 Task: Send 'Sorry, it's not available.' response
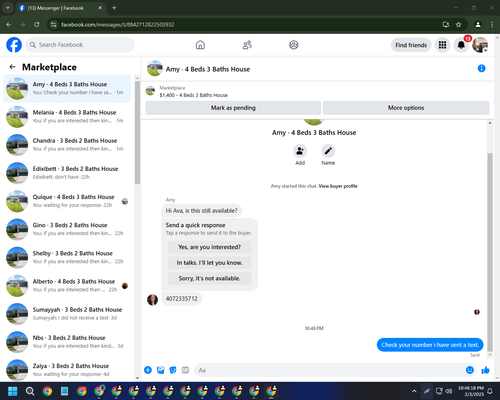209,278
